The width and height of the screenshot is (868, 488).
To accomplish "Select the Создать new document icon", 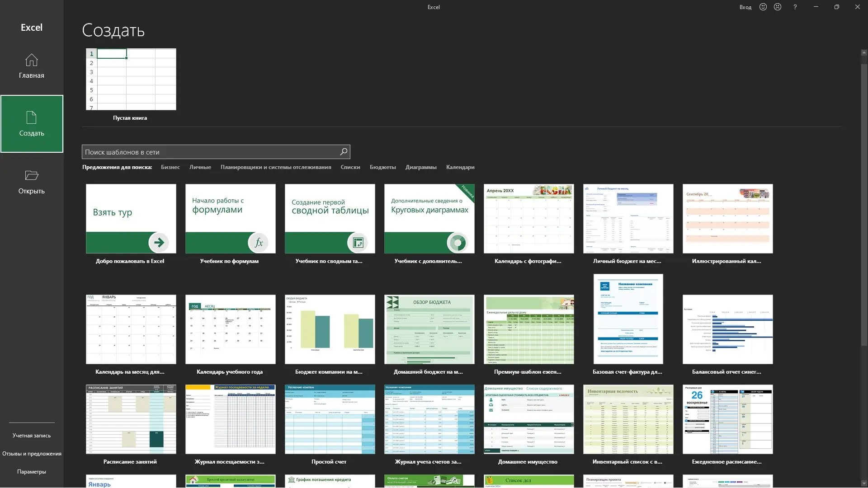I will click(31, 117).
